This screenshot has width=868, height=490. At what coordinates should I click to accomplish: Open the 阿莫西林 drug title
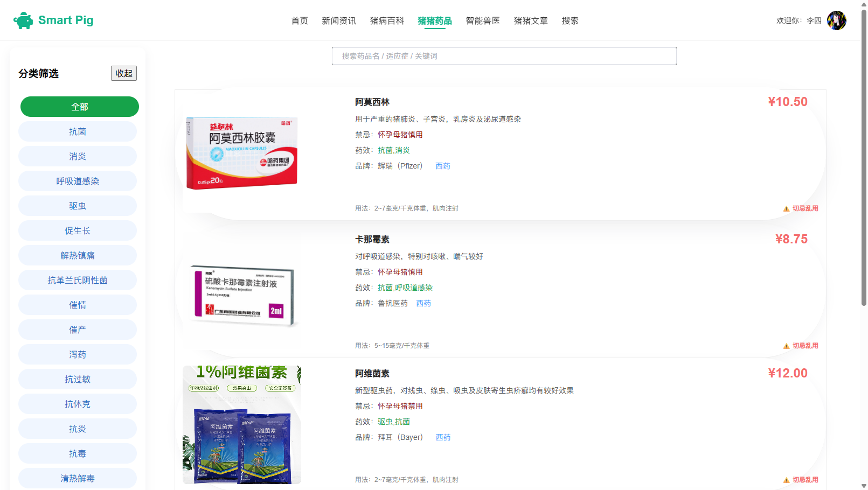click(372, 102)
